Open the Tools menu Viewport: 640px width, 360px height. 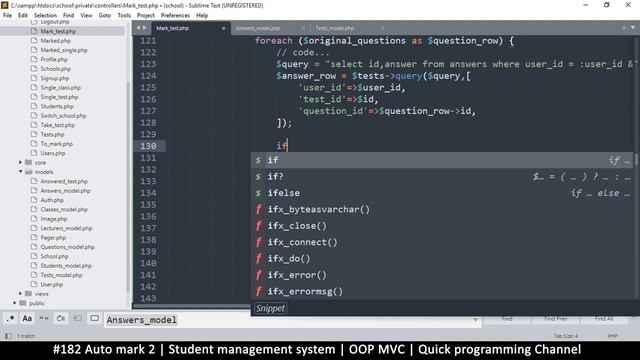click(124, 16)
